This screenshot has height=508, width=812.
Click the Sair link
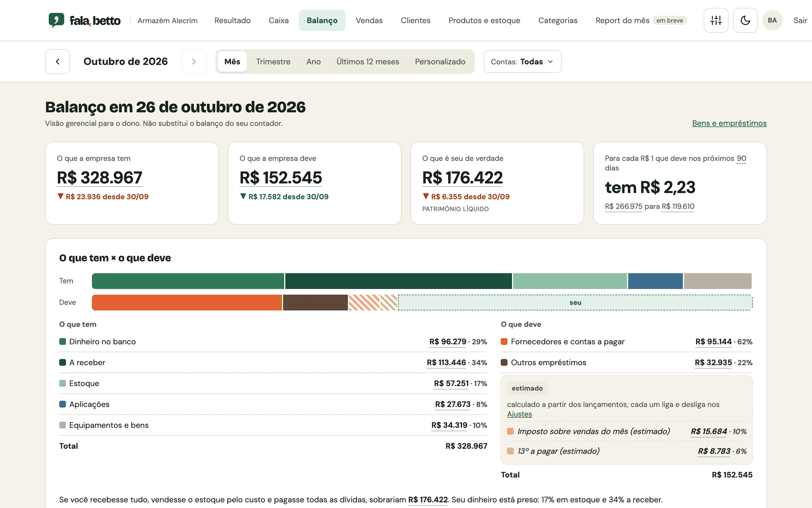pos(800,21)
